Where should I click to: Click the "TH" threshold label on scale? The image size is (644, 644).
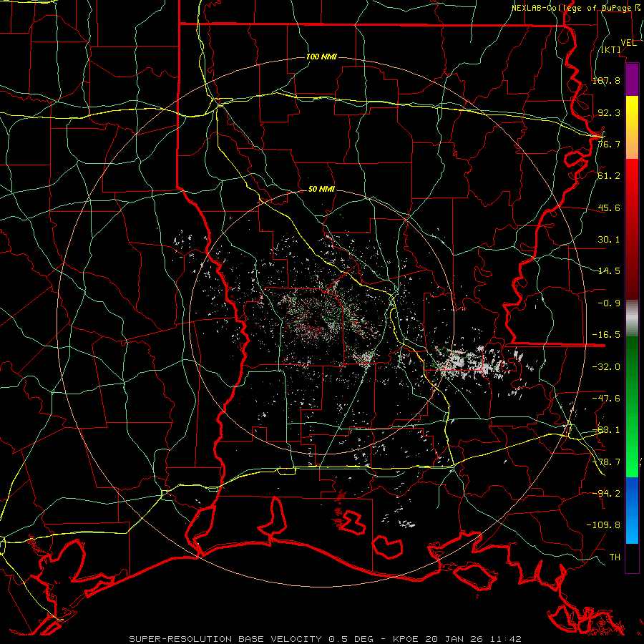(615, 557)
